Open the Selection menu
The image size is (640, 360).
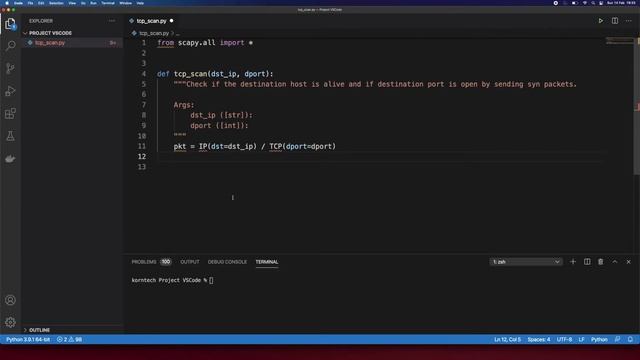point(56,3)
